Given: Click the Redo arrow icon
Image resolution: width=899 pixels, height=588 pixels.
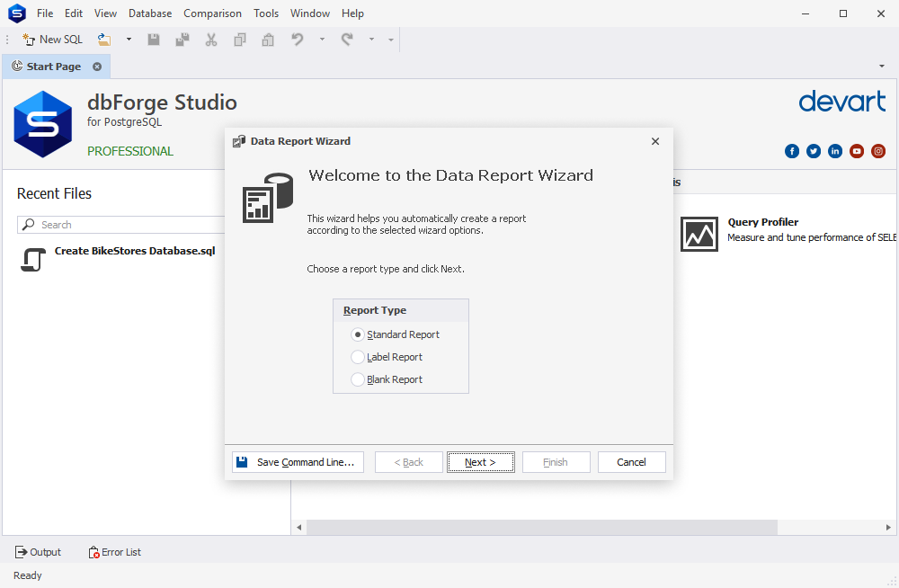Looking at the screenshot, I should coord(347,40).
